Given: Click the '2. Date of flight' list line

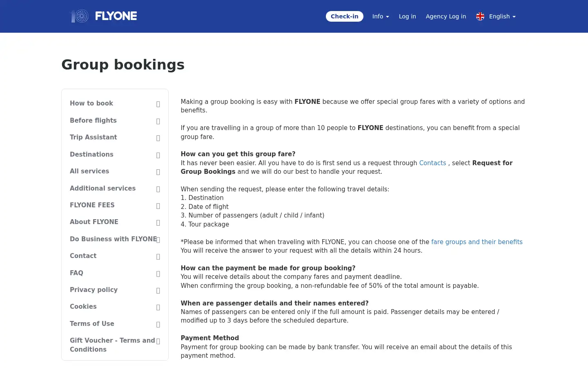Looking at the screenshot, I should click(205, 207).
